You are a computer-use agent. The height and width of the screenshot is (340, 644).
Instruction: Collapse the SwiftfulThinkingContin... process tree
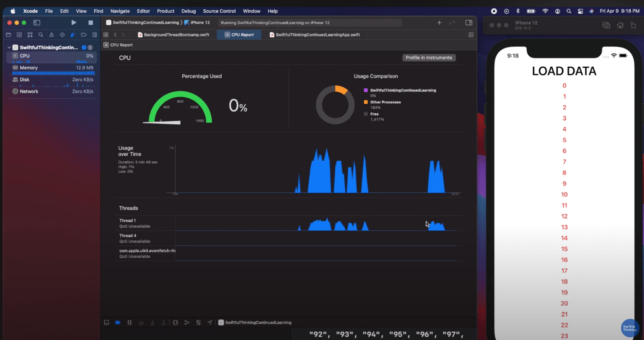tap(9, 48)
